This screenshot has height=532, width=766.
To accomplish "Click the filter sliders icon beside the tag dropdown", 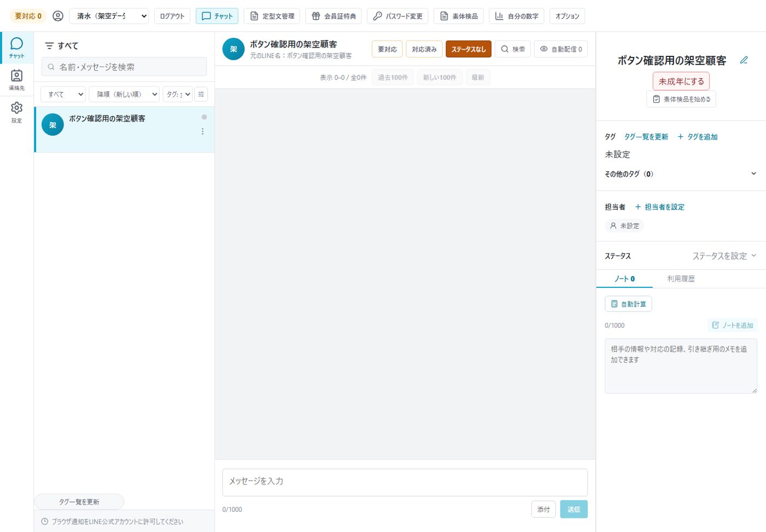I will 201,94.
